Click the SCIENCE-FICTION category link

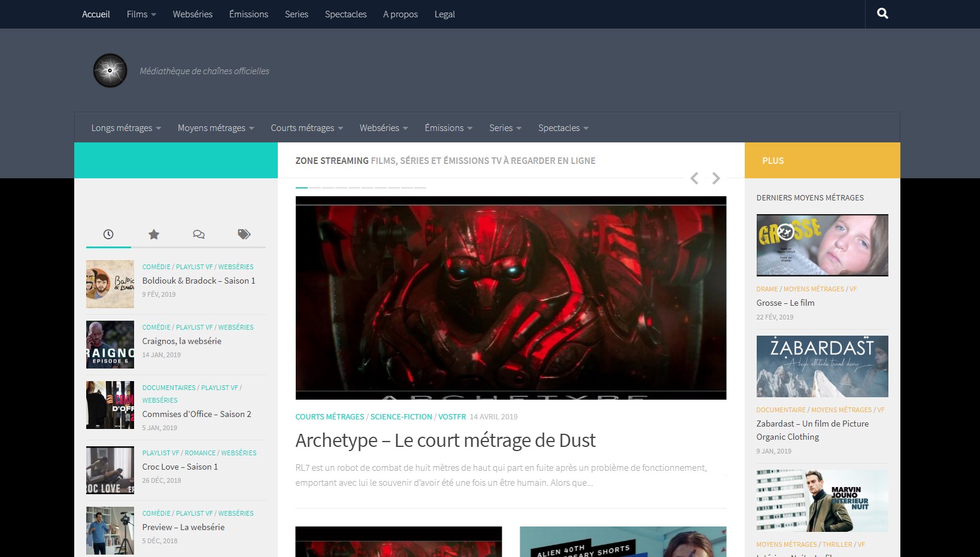401,417
